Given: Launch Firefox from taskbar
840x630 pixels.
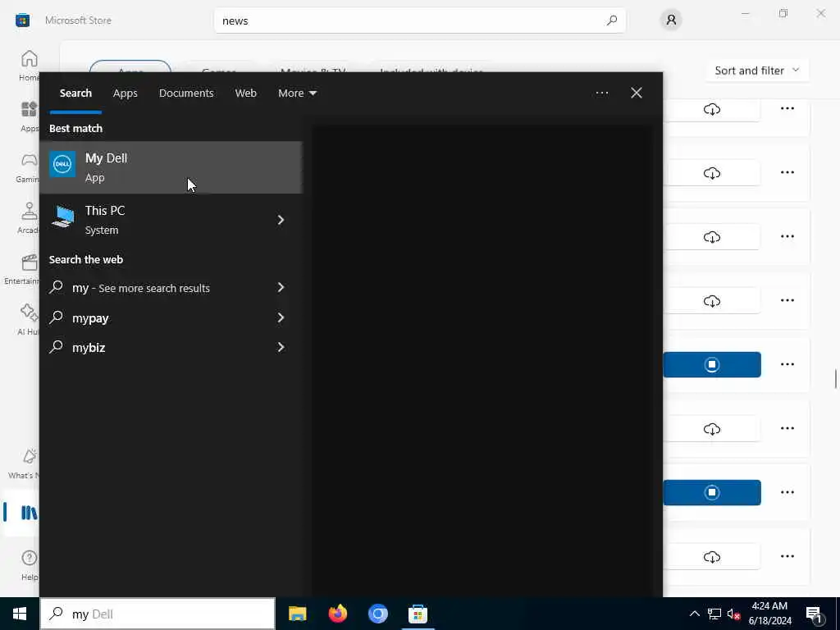Looking at the screenshot, I should (337, 614).
